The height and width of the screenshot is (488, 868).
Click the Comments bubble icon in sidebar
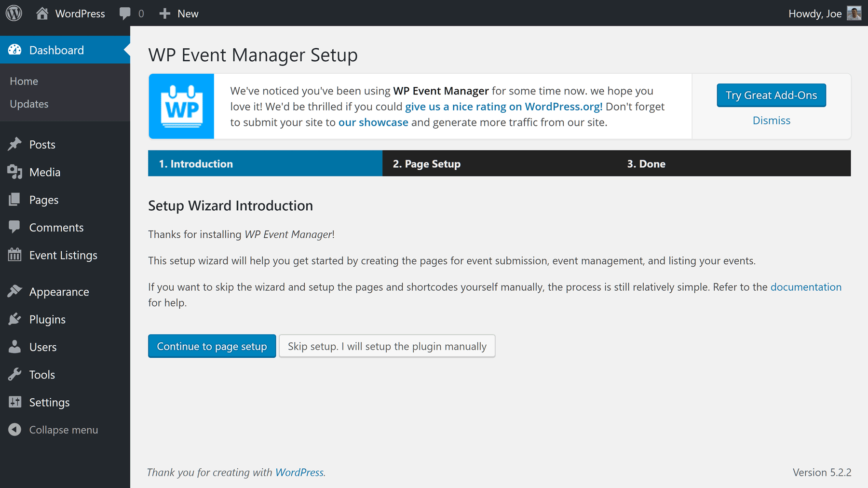(14, 227)
